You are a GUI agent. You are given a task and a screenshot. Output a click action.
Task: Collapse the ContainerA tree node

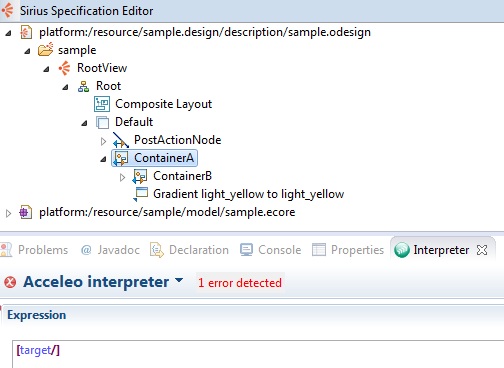point(103,159)
